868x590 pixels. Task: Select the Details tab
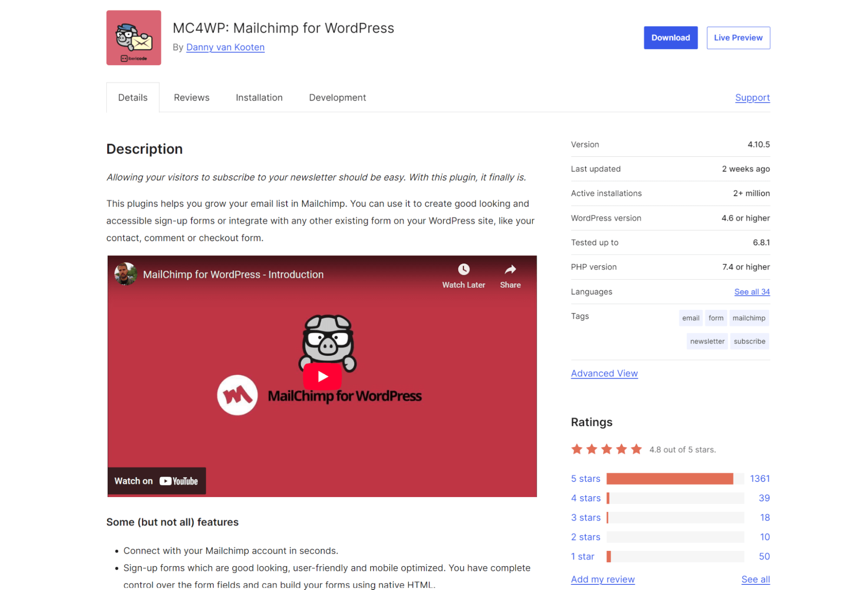[132, 97]
